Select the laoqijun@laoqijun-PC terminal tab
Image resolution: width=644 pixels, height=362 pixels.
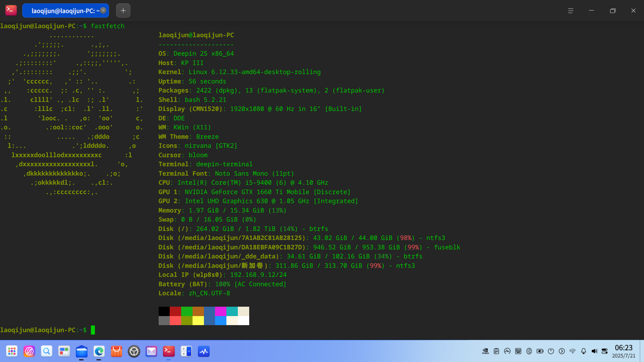click(65, 11)
